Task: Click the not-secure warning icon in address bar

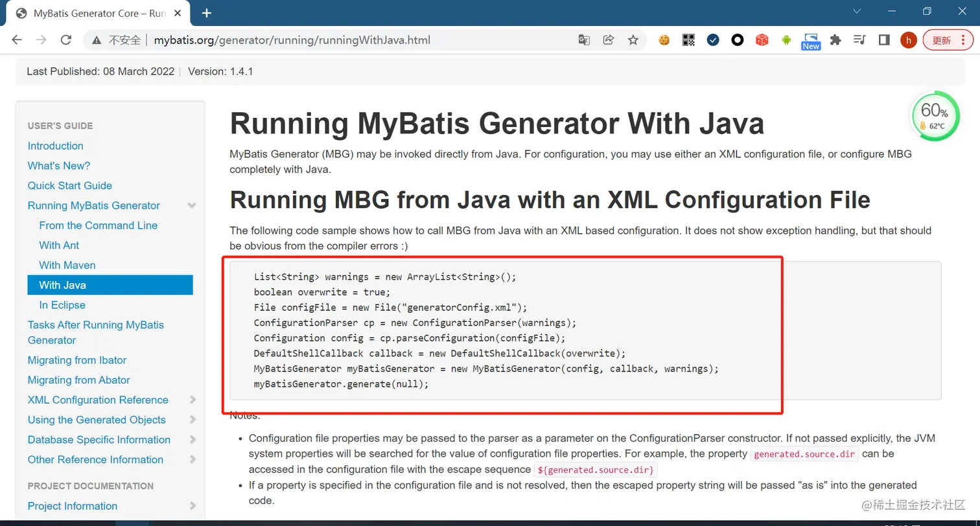Action: (x=97, y=40)
